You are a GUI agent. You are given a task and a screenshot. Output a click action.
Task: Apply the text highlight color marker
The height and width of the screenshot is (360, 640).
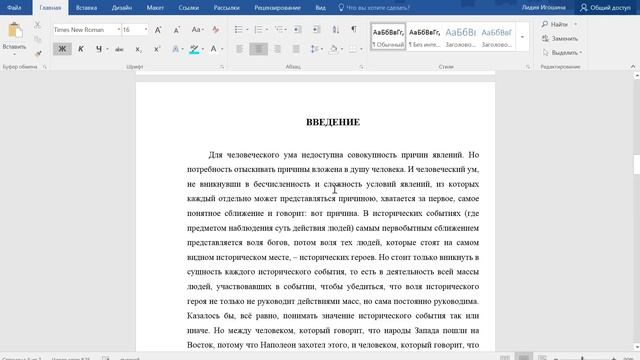click(194, 49)
